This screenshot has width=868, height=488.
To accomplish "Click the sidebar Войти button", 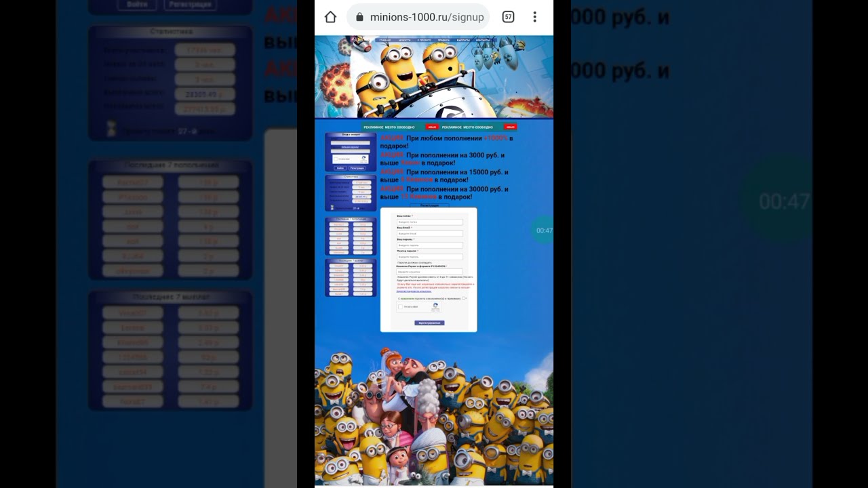I will [340, 168].
